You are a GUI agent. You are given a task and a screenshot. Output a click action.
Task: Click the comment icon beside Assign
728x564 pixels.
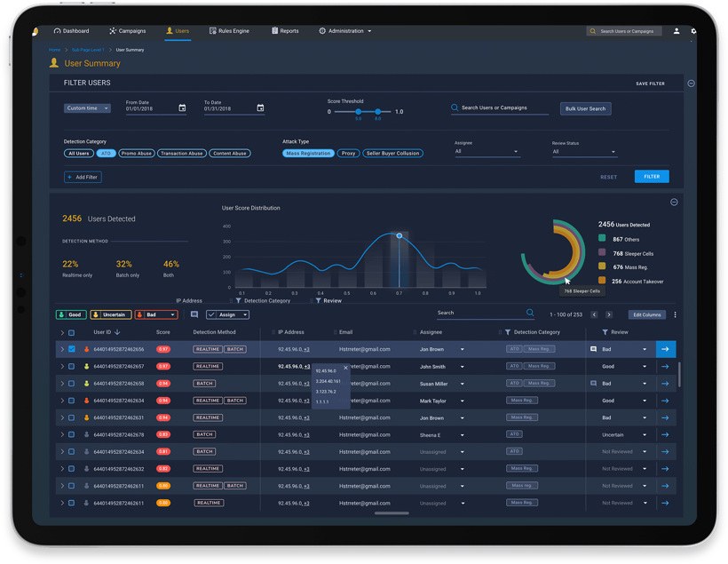pos(194,314)
